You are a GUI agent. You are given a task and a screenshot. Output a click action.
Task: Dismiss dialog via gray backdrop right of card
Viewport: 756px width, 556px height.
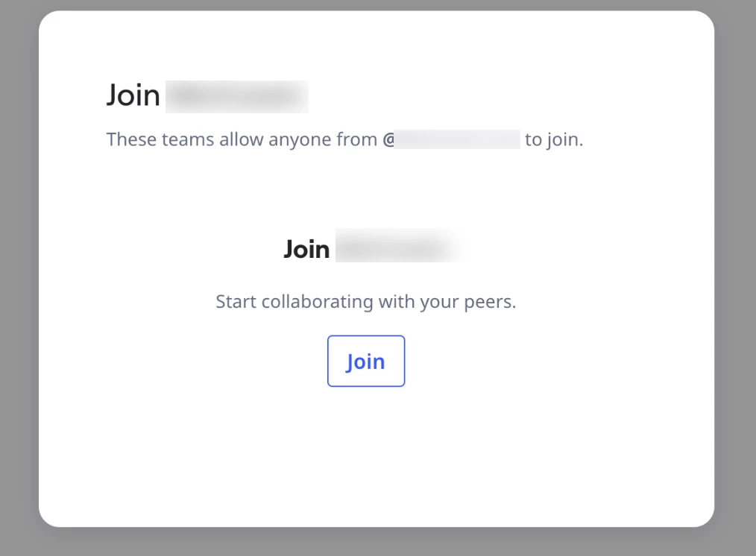point(735,278)
